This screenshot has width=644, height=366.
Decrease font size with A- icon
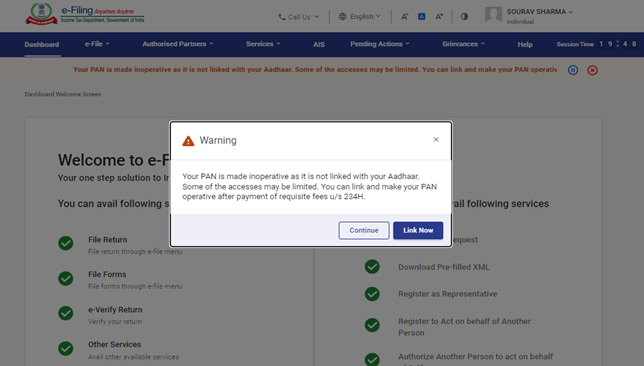pyautogui.click(x=405, y=16)
